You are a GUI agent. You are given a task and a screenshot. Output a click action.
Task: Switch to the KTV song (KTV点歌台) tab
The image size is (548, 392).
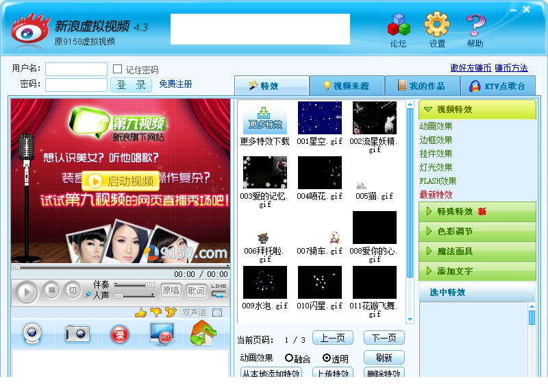click(498, 86)
